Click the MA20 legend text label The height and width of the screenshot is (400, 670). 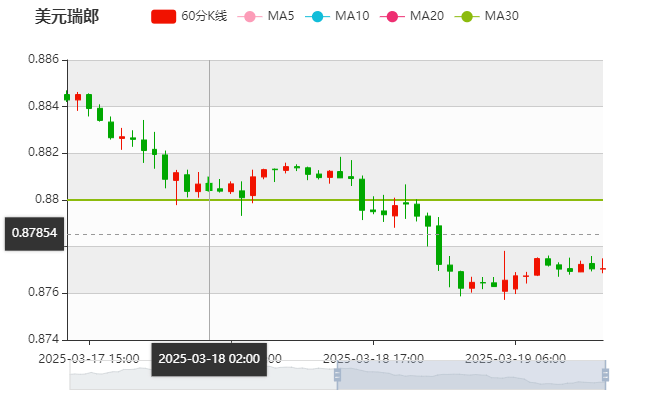426,17
